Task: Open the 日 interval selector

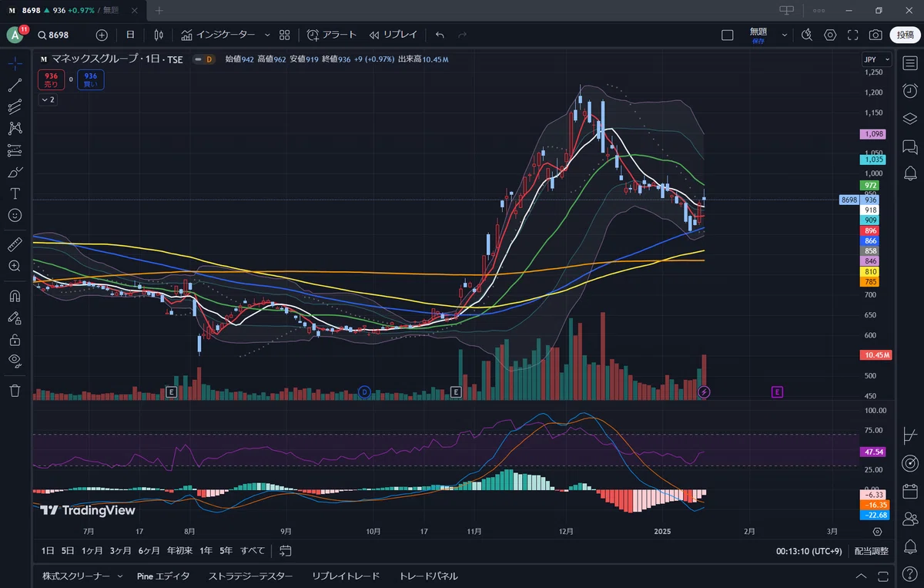Action: pyautogui.click(x=130, y=35)
